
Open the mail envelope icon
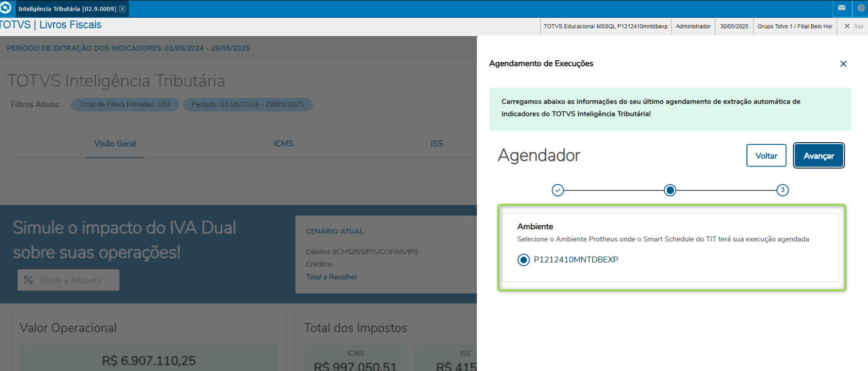click(842, 8)
